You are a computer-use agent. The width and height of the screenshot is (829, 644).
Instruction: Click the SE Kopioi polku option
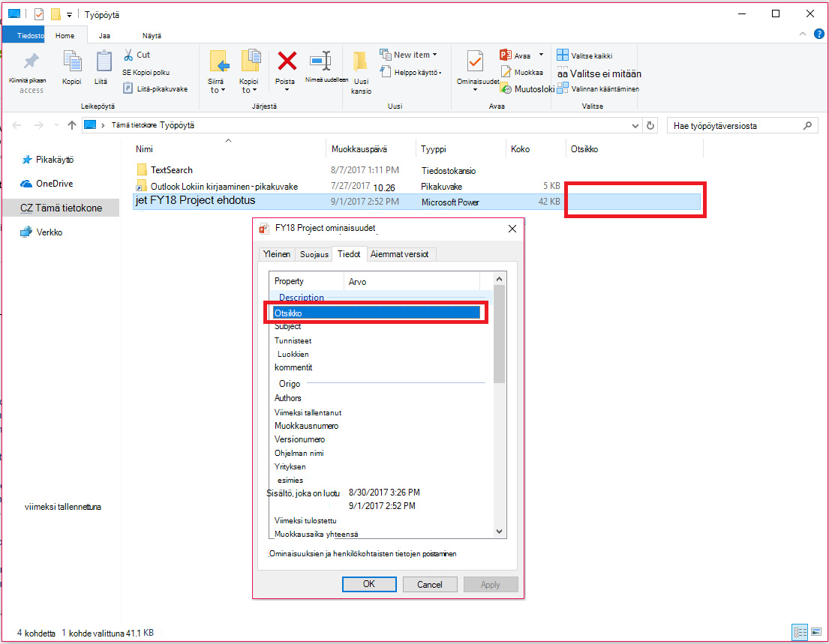(146, 73)
